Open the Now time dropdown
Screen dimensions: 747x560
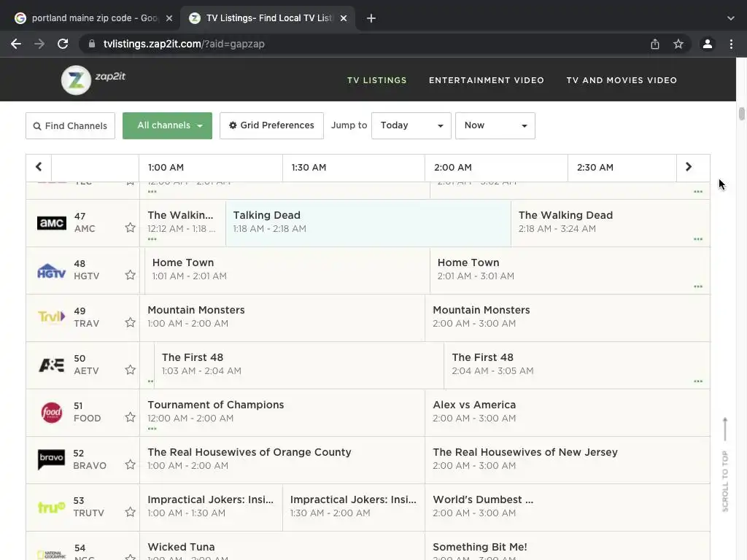click(495, 125)
